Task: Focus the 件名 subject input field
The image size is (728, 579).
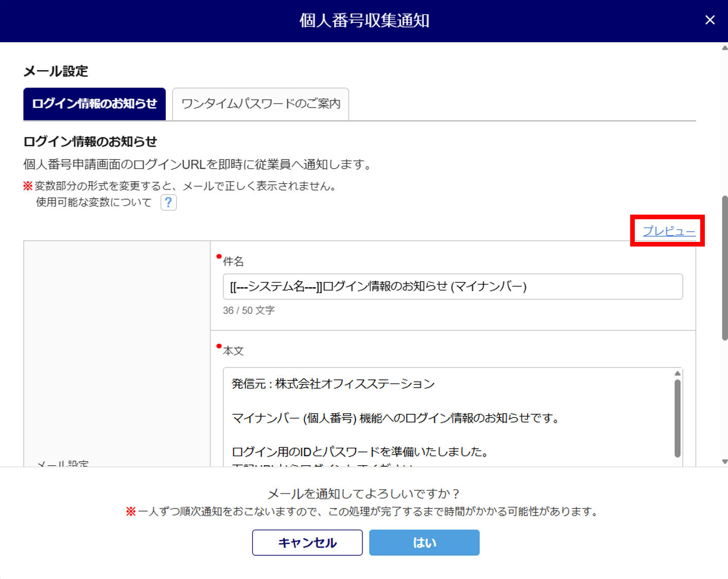Action: [452, 287]
